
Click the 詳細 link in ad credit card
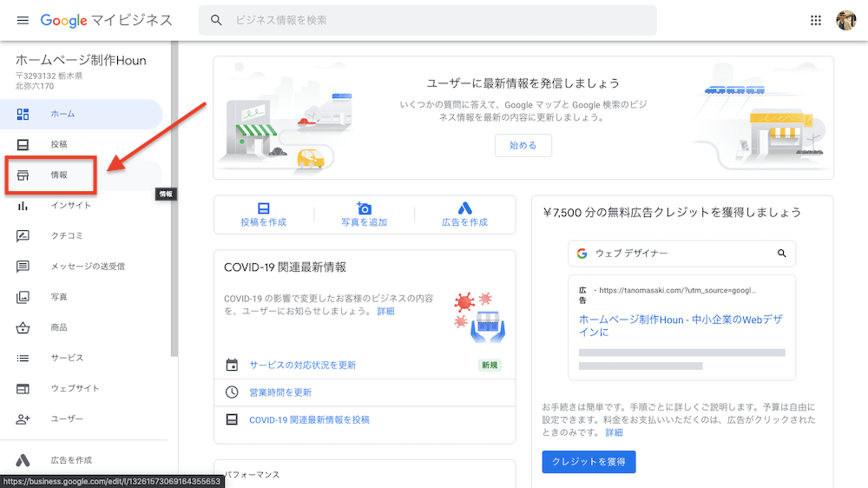tap(614, 432)
